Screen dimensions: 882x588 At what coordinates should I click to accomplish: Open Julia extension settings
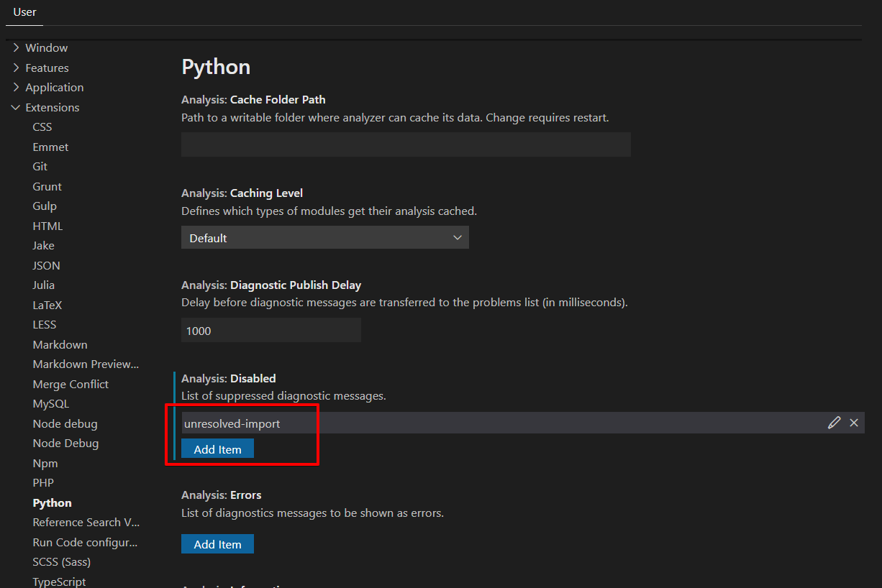click(x=44, y=285)
